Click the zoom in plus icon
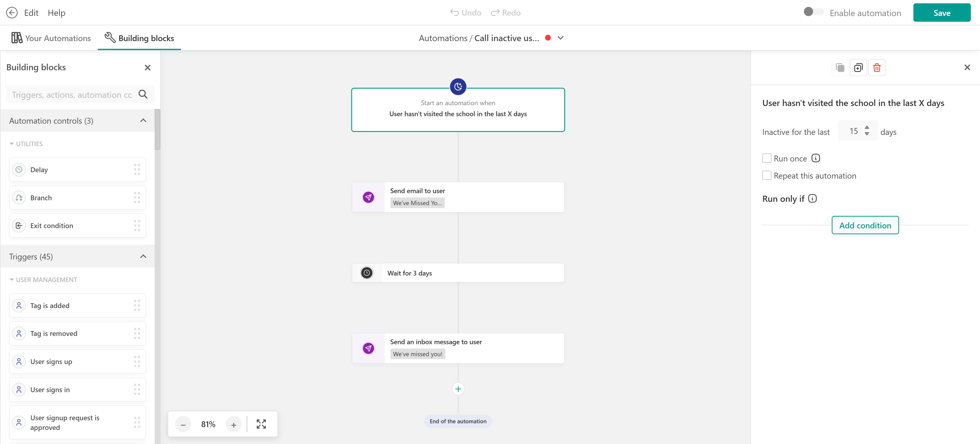 click(234, 425)
